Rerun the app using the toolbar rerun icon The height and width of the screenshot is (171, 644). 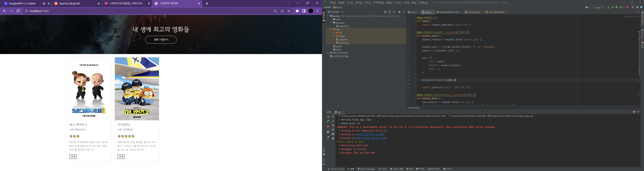pos(608,8)
